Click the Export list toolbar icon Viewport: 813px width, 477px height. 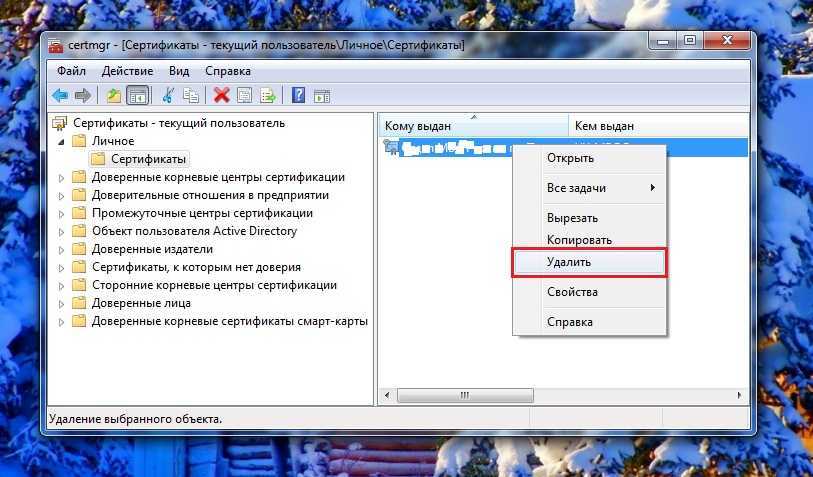pyautogui.click(x=267, y=96)
